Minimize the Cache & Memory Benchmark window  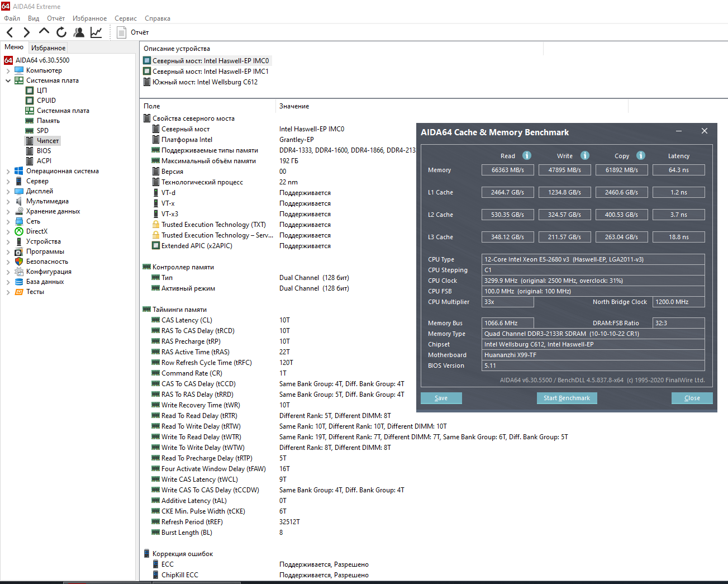[679, 131]
